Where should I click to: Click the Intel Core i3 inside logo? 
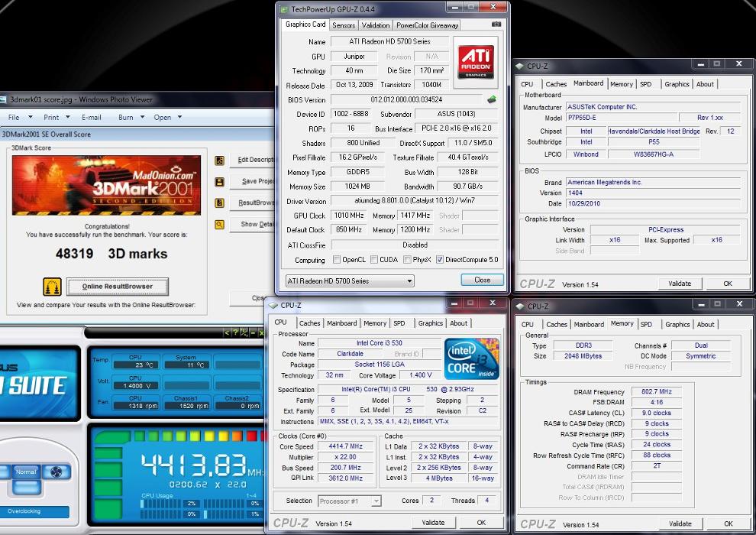[471, 358]
